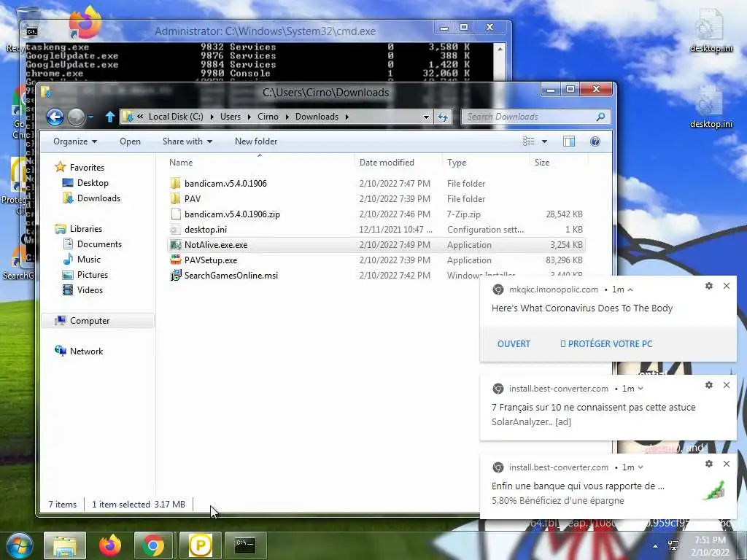Image resolution: width=747 pixels, height=560 pixels.
Task: Click scroll up arrow in cmd window
Action: 500,49
